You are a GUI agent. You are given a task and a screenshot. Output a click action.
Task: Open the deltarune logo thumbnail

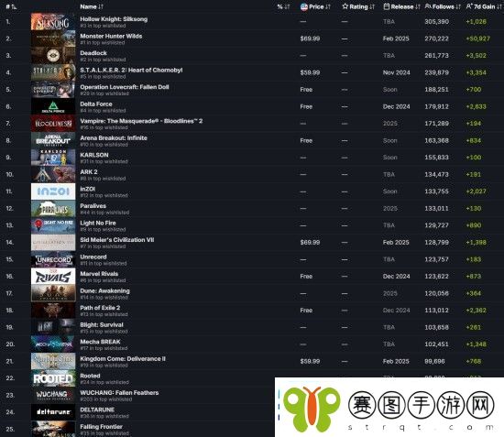point(53,412)
